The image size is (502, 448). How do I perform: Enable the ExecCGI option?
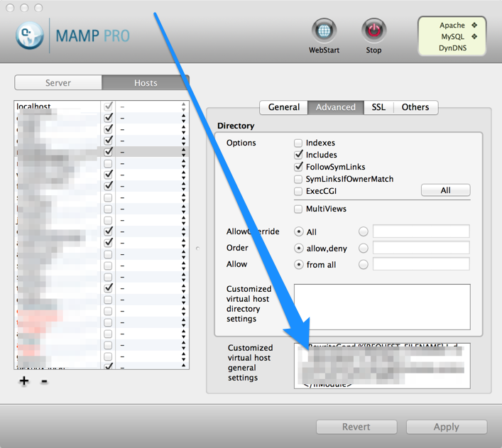click(298, 191)
